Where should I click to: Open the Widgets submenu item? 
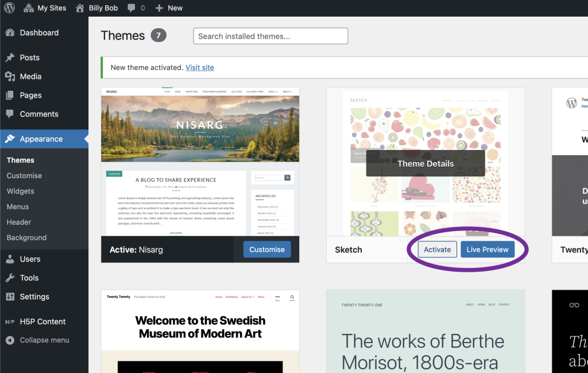click(20, 191)
